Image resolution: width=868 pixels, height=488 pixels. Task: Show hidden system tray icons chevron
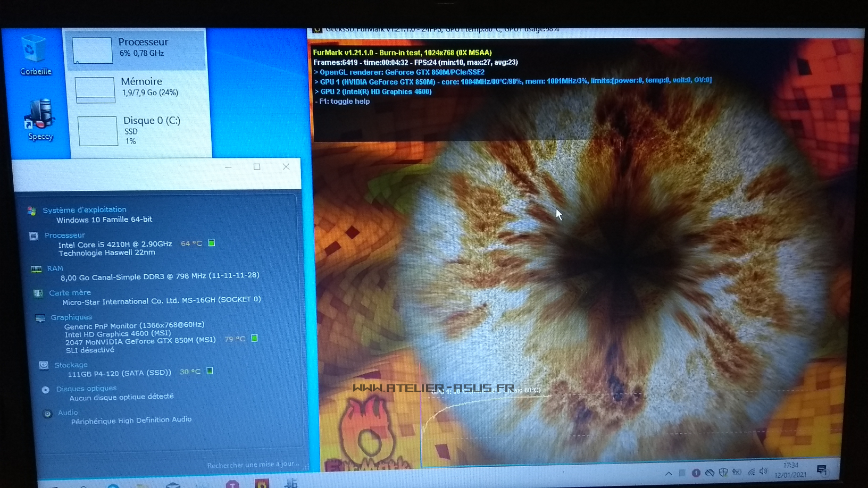click(x=669, y=473)
